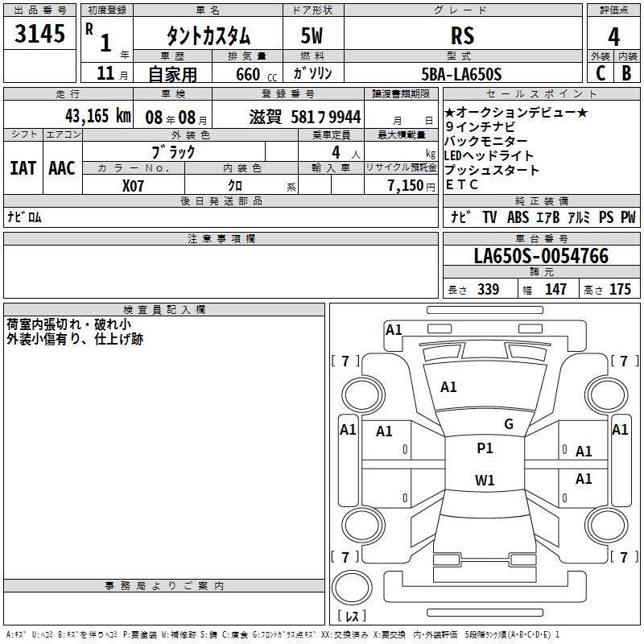Select overall score 4
This screenshot has height=644, width=644.
613,37
